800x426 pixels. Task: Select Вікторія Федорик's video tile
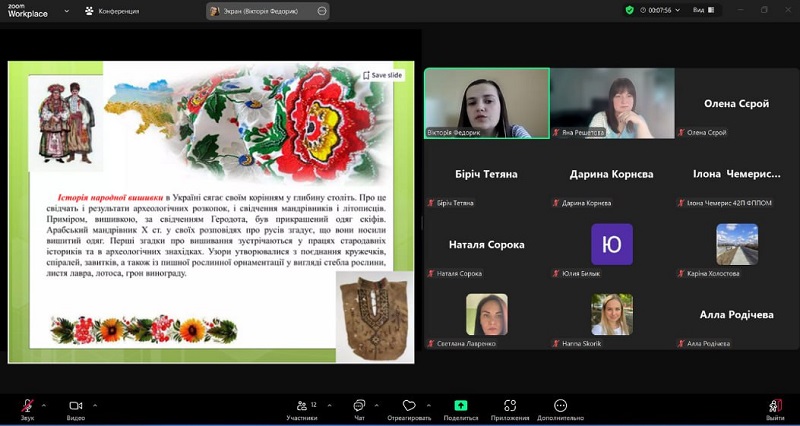coord(487,103)
